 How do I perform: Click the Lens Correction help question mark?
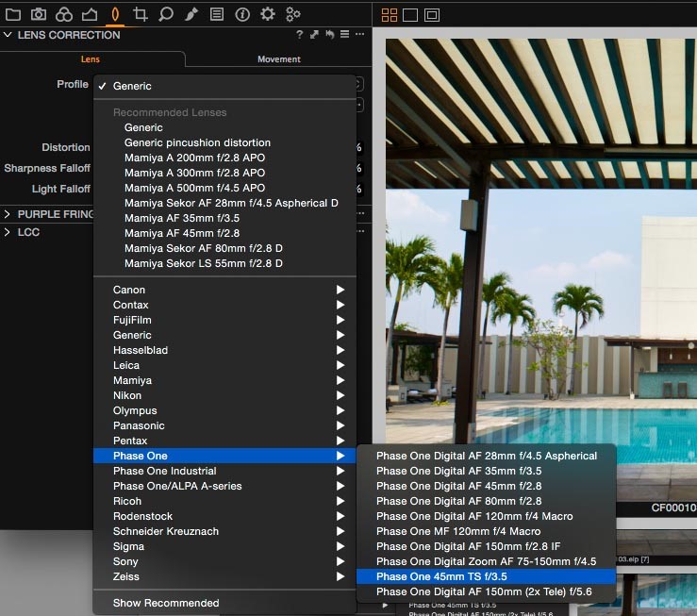coord(299,35)
